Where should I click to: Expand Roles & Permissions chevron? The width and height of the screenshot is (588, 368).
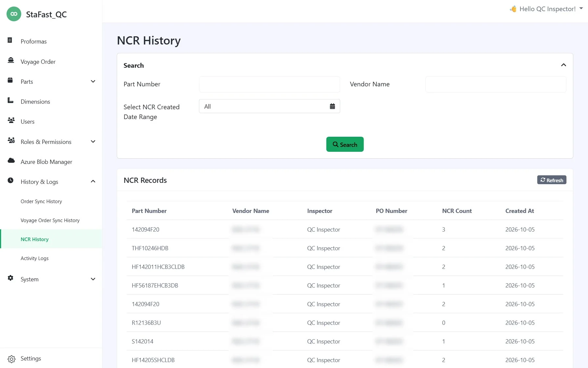pos(93,142)
